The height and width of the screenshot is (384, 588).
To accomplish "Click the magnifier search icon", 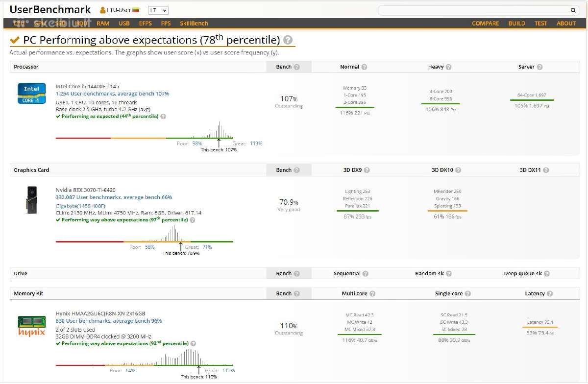I will point(573,10).
